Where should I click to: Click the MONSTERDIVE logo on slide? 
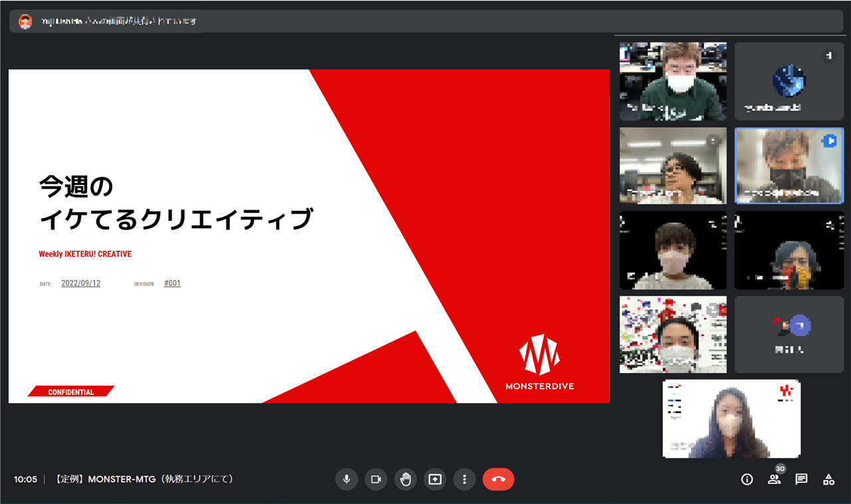click(539, 362)
